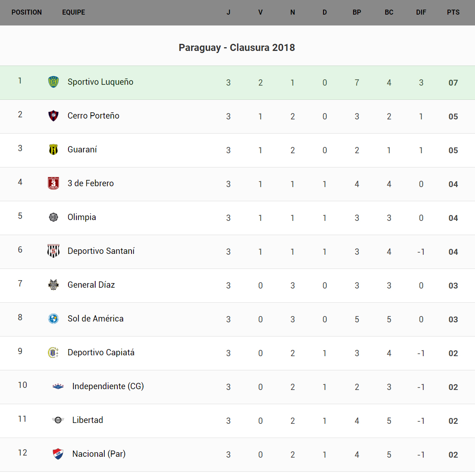The width and height of the screenshot is (475, 476).
Task: Click the Sol de América crest
Action: coord(53,319)
